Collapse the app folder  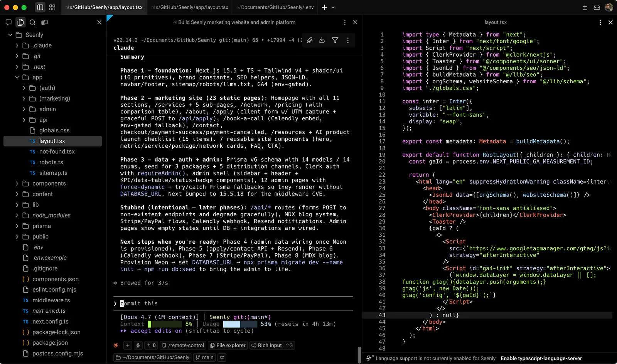(17, 78)
